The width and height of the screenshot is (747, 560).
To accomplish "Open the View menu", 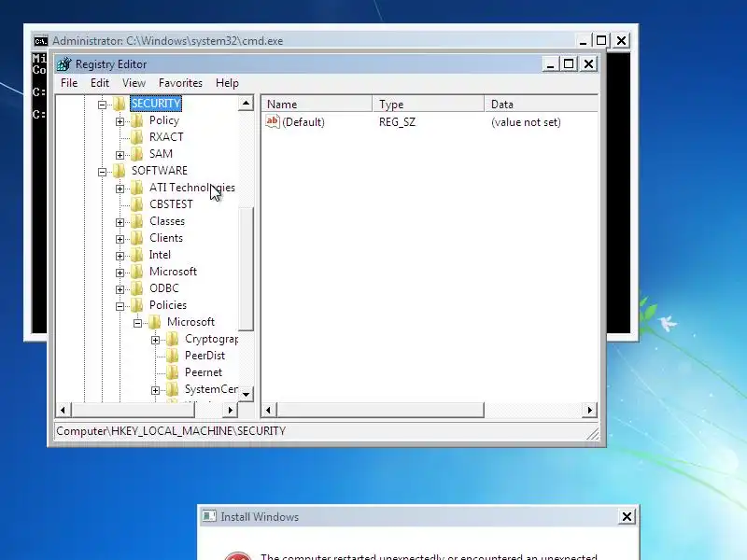I will click(134, 83).
